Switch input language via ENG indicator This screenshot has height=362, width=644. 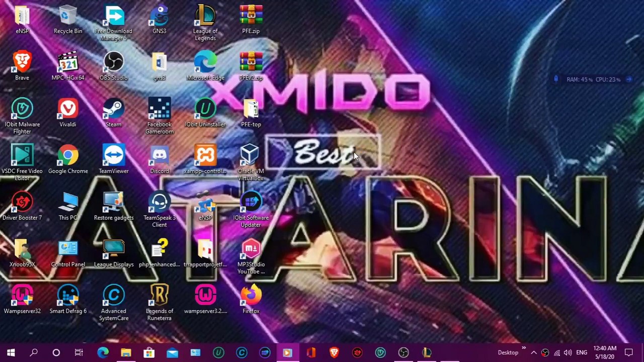point(582,352)
